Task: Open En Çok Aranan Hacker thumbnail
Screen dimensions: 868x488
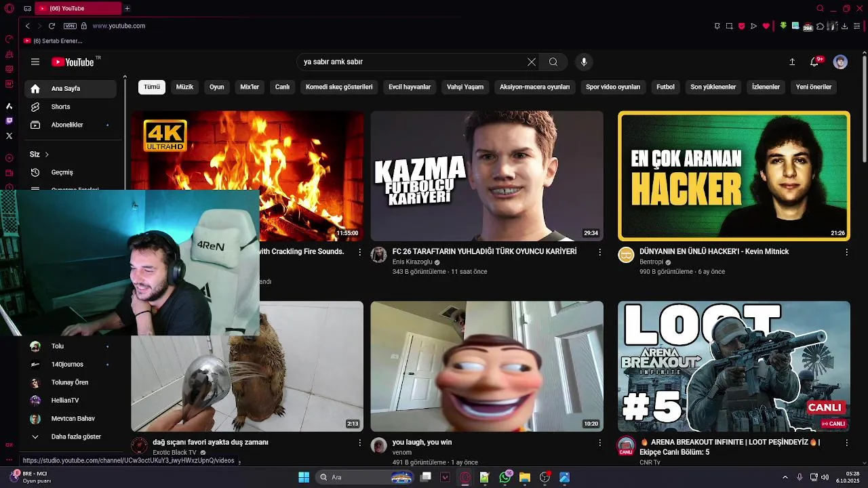Action: pyautogui.click(x=734, y=176)
